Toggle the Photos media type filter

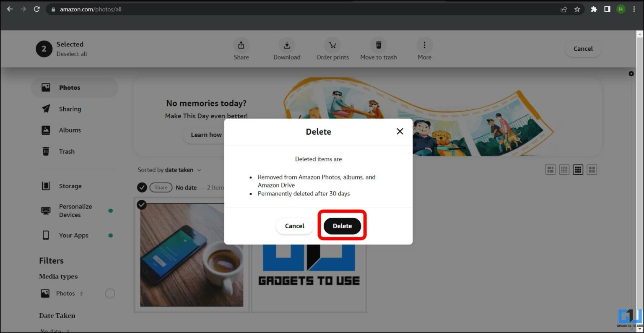[110, 293]
